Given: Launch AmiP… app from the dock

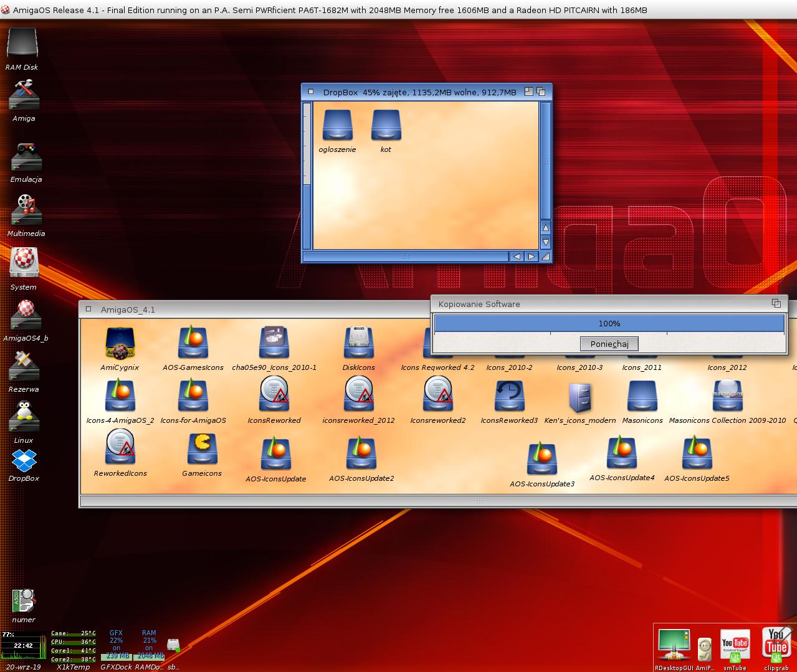Looking at the screenshot, I should (x=705, y=650).
